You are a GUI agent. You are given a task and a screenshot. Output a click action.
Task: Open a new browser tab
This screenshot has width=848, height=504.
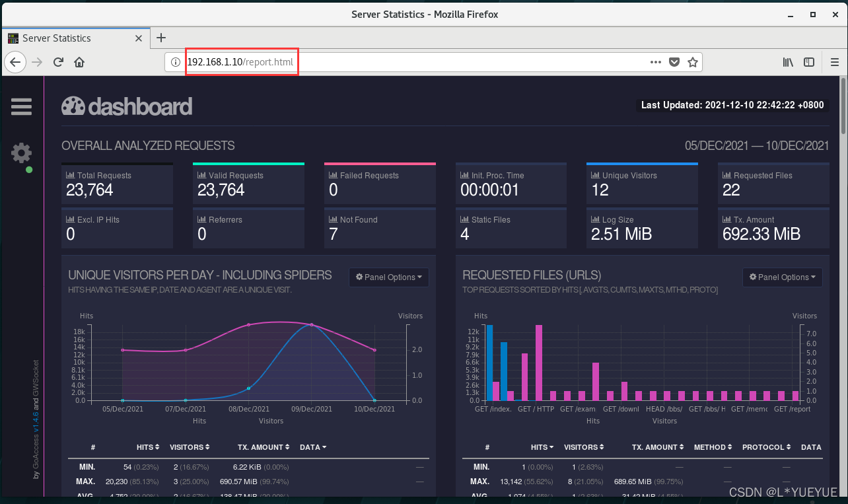click(x=161, y=38)
